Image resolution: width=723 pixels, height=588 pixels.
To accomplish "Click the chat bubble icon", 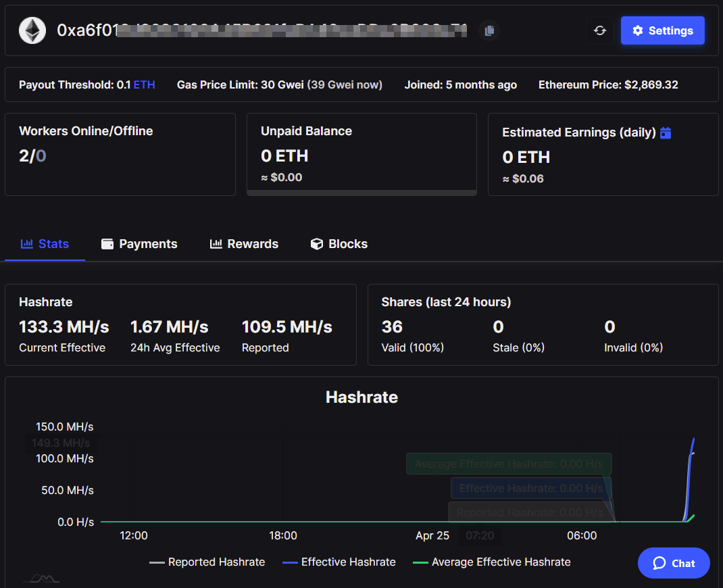I will [x=659, y=562].
